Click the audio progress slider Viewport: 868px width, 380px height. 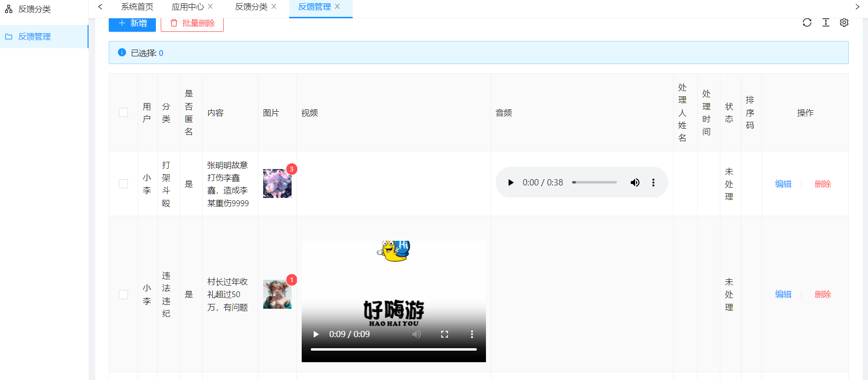594,183
